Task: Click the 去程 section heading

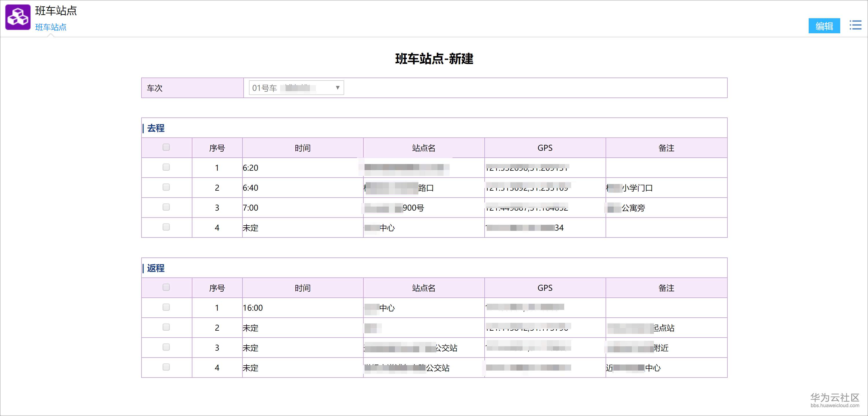Action: pos(156,128)
